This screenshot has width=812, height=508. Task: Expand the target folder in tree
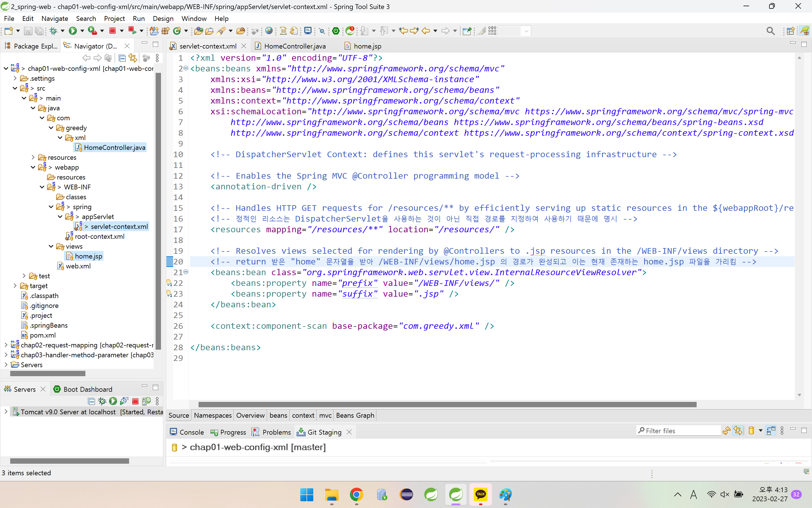pos(15,286)
